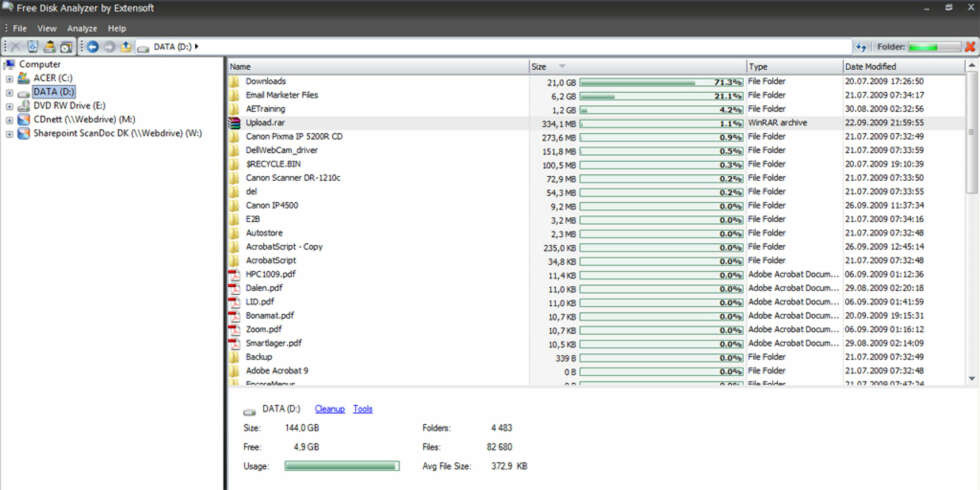The height and width of the screenshot is (490, 980).
Task: Open the Tools link
Action: [362, 409]
